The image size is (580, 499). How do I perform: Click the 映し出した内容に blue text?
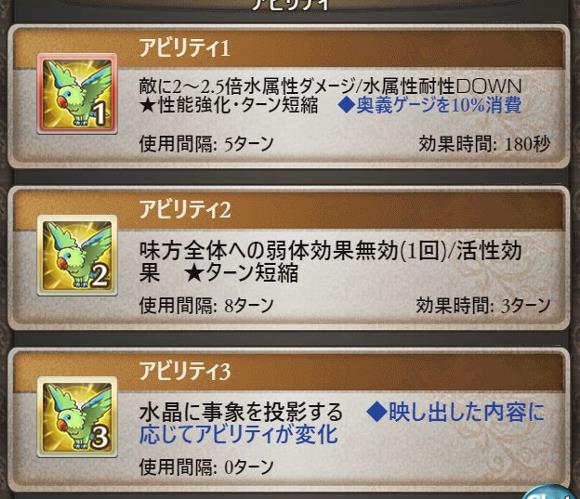tap(456, 412)
